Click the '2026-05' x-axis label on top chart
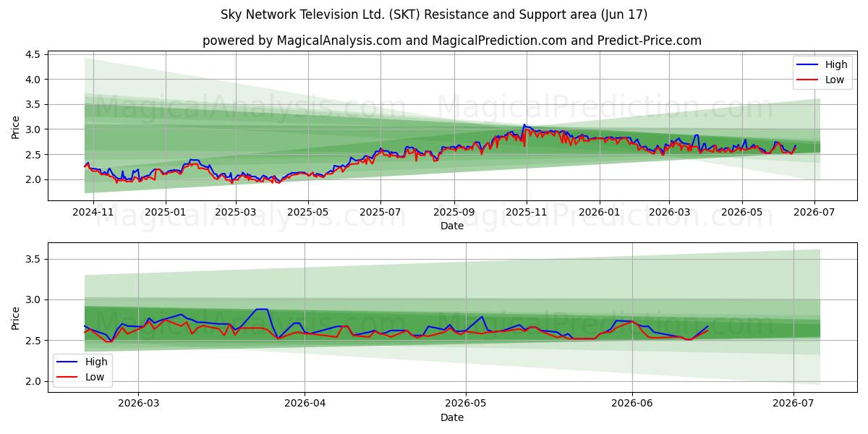Image resolution: width=868 pixels, height=434 pixels. click(741, 212)
